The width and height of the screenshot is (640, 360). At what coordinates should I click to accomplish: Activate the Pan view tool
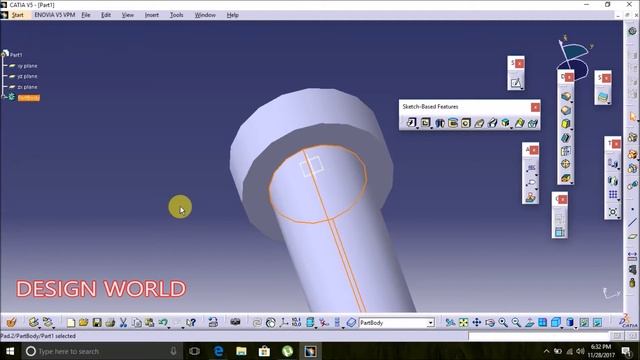coord(476,322)
